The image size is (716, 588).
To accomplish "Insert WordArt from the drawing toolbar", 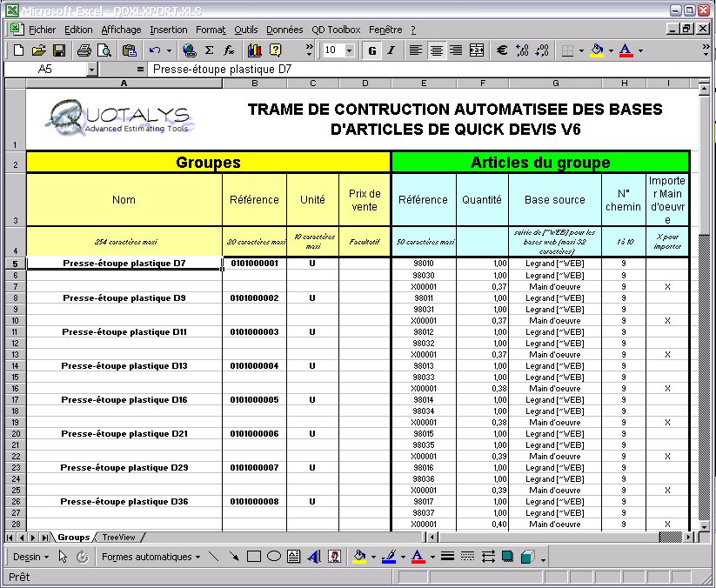I will [x=312, y=557].
